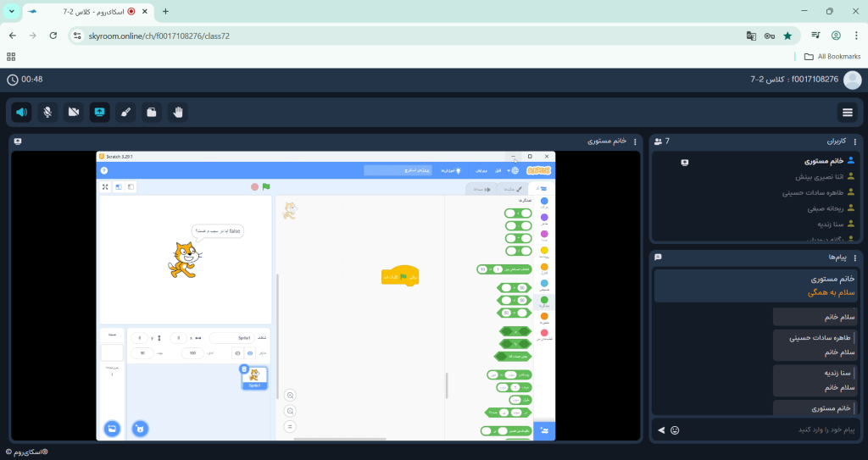Expand the messages panel three-dot options

tap(855, 257)
